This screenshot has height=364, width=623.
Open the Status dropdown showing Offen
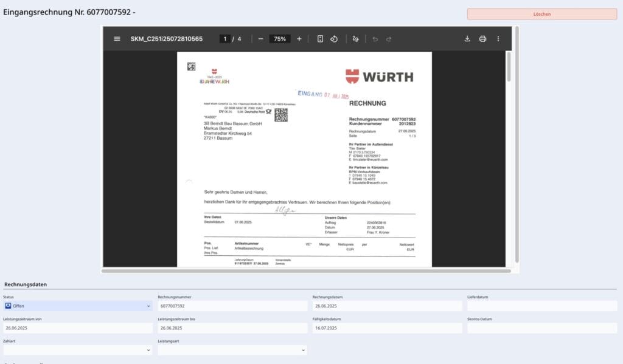point(77,306)
